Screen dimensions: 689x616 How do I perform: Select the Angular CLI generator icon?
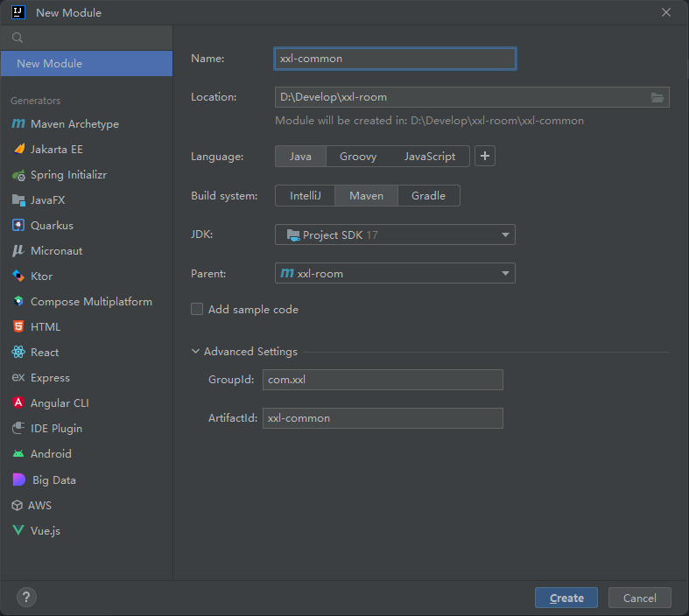point(18,402)
